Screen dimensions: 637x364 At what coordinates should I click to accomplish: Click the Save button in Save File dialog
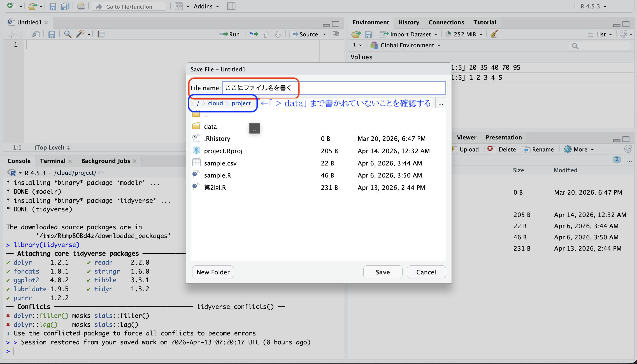click(383, 272)
